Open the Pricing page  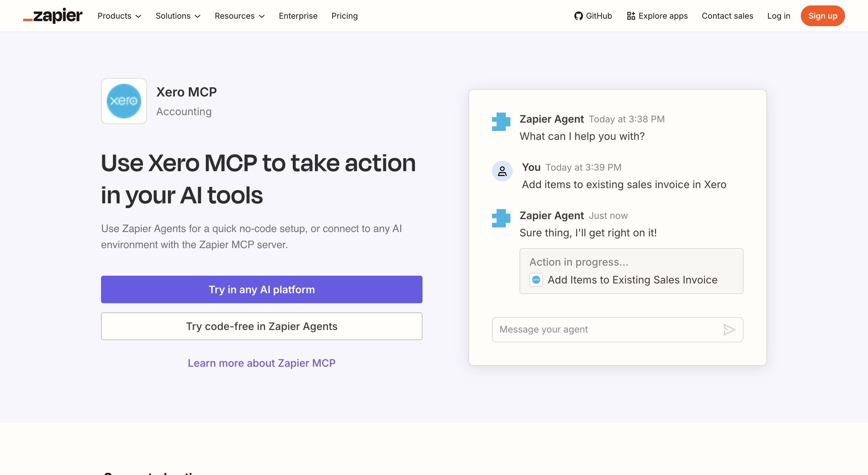click(344, 16)
